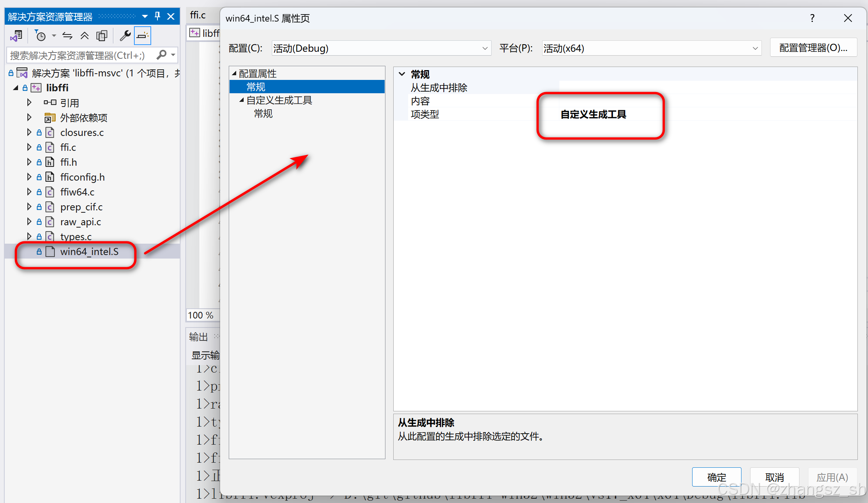Collapse all items in Solution Explorer
Image resolution: width=868 pixels, height=503 pixels.
[x=85, y=36]
